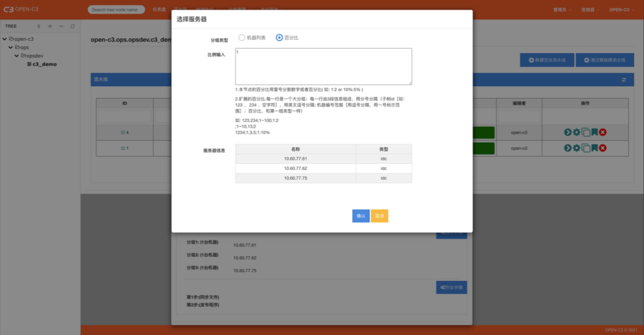Screen dimensions: 644x335
Task: Click the plus icon in the TREE header
Action: click(50, 26)
